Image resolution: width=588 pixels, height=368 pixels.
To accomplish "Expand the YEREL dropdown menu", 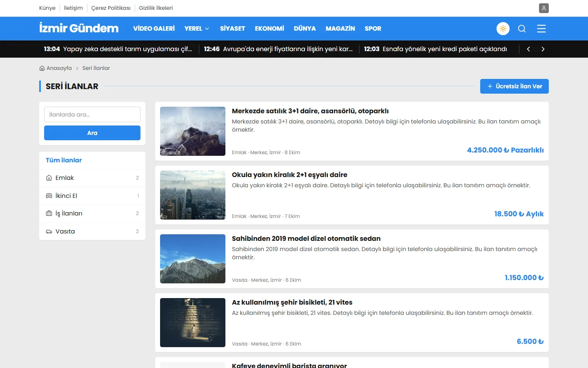I will [x=197, y=29].
